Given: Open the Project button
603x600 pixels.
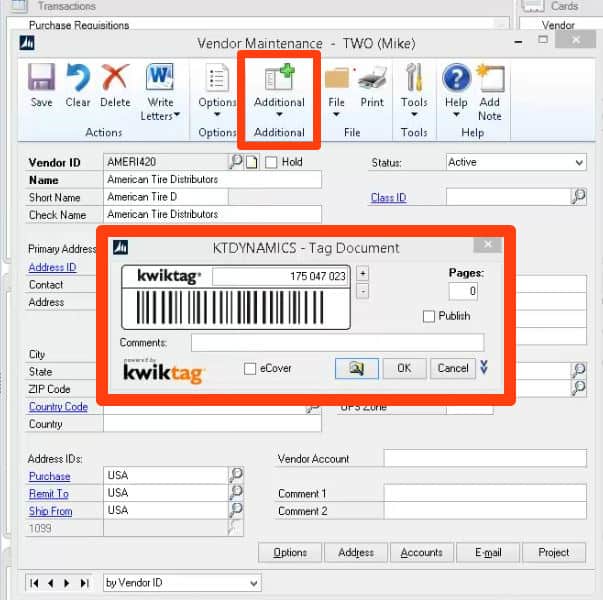Looking at the screenshot, I should point(554,552).
